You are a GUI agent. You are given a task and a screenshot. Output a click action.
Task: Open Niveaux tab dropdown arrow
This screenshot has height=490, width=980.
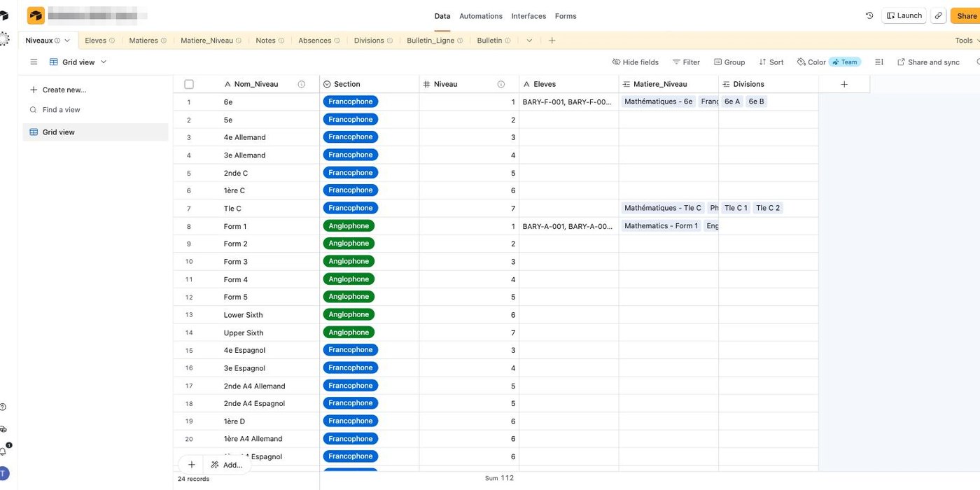click(67, 41)
